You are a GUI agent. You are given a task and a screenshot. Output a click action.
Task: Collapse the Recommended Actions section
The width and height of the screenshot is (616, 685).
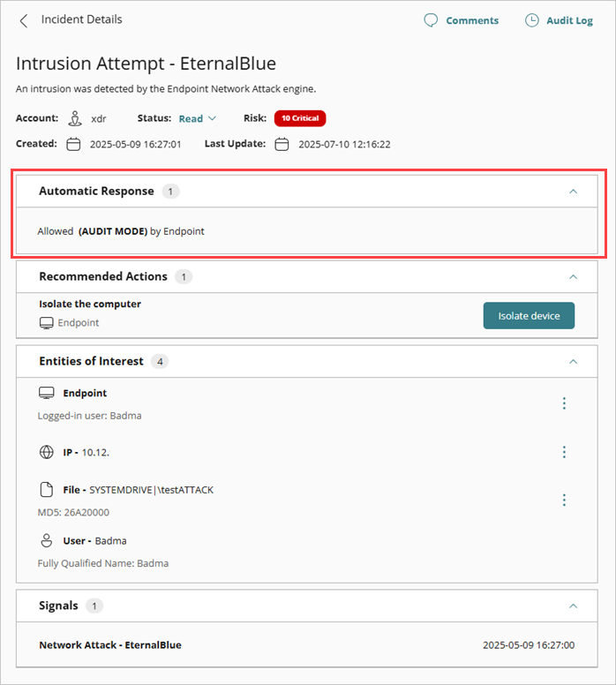click(x=573, y=276)
